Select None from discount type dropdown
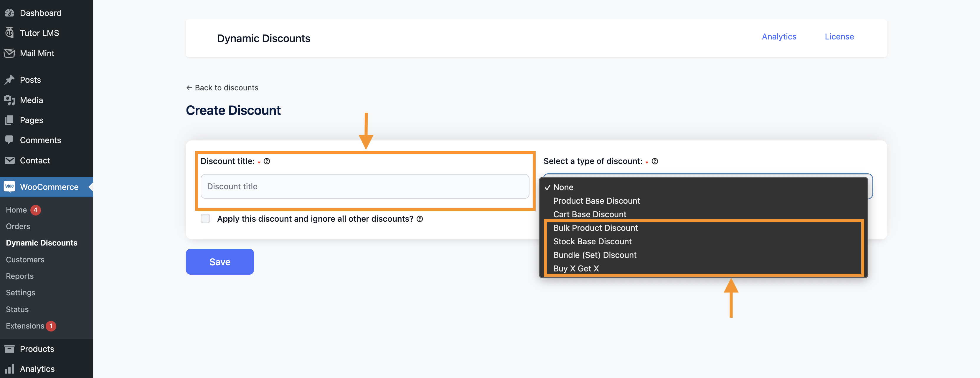The height and width of the screenshot is (378, 980). click(x=562, y=186)
